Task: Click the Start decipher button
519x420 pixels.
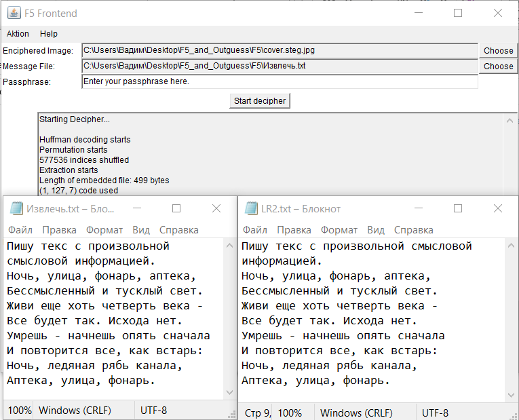Action: [x=260, y=101]
